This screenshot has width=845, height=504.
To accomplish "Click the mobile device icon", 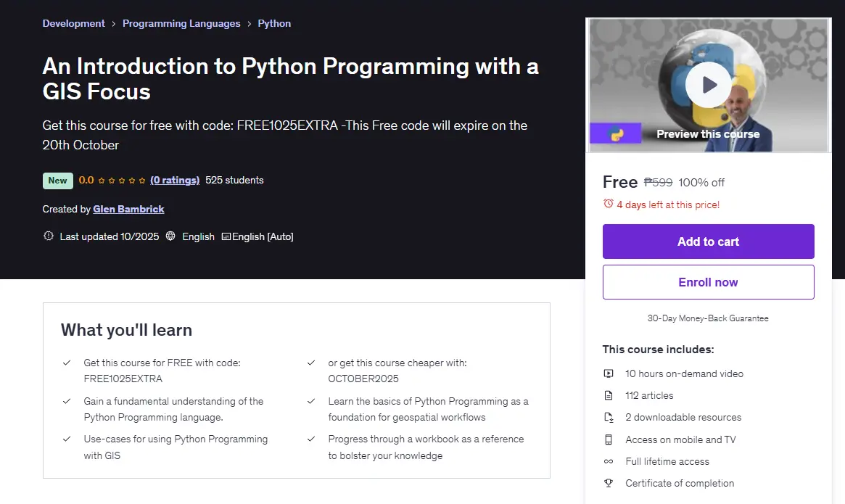I will point(609,439).
